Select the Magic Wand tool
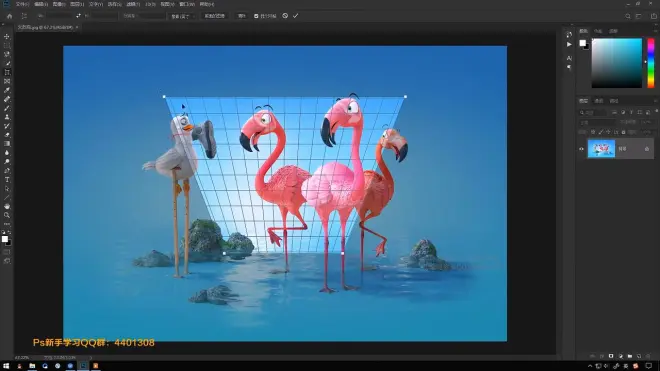The image size is (660, 371). point(7,63)
